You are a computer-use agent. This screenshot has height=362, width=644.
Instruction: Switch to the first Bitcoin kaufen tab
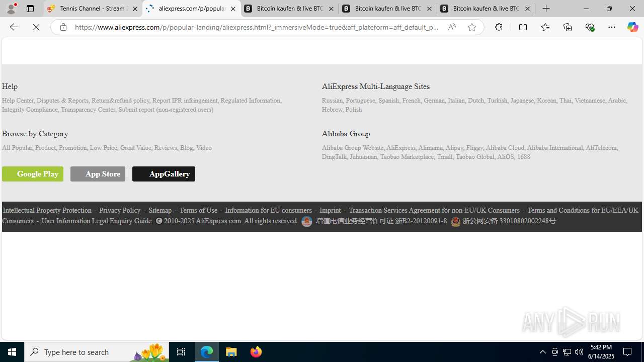(x=290, y=9)
